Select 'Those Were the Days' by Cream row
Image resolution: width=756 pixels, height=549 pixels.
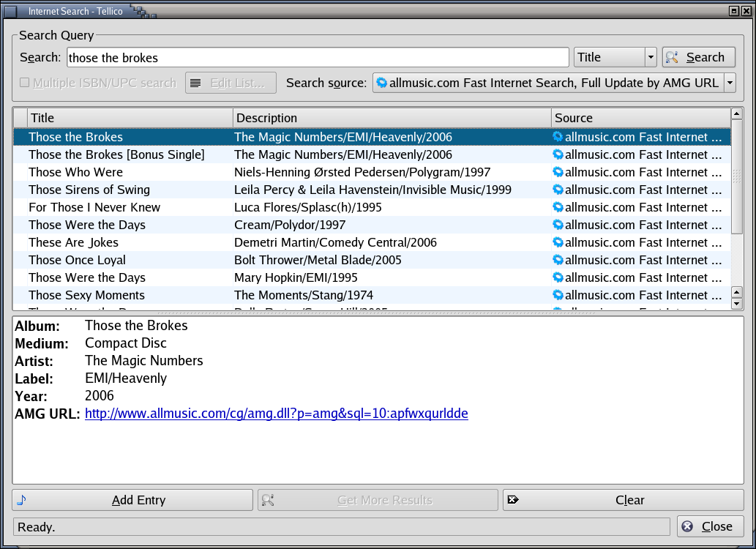tap(372, 225)
